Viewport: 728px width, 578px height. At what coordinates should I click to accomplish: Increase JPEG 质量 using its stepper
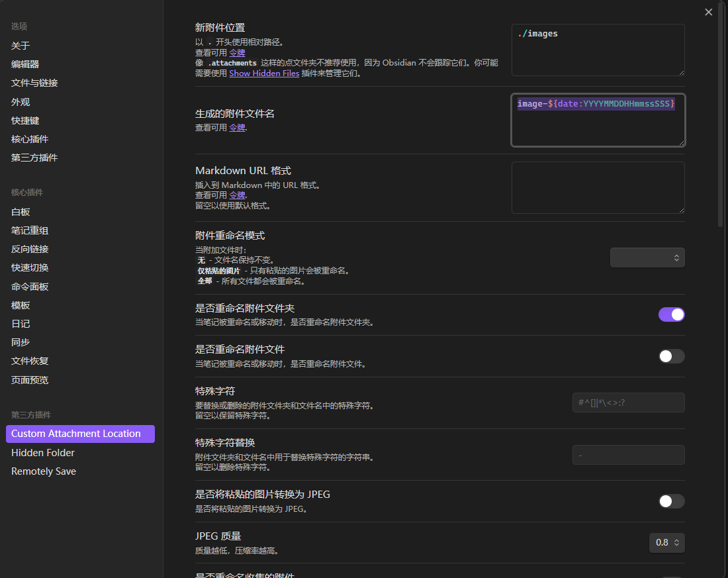point(675,538)
